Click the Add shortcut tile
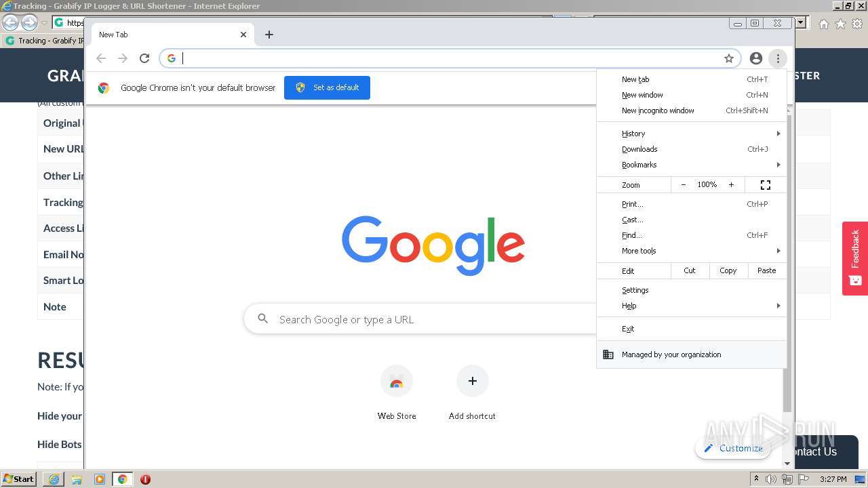Screen dimensions: 868x488 point(472,393)
